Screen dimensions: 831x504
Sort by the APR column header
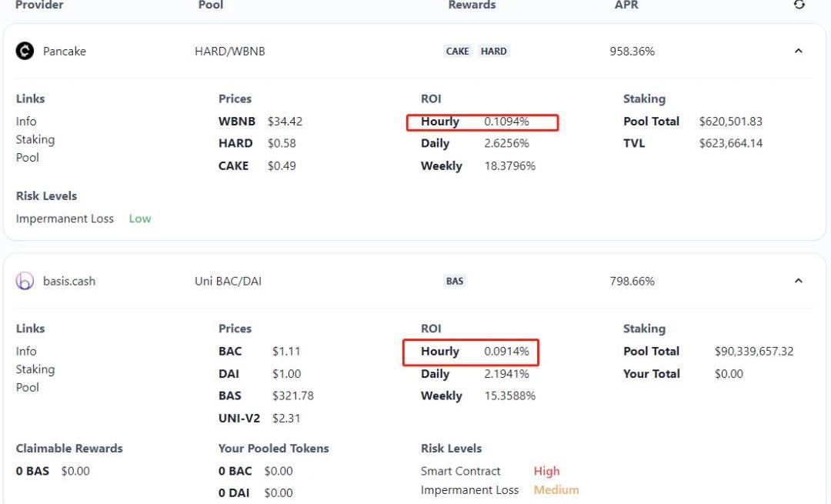tap(626, 5)
